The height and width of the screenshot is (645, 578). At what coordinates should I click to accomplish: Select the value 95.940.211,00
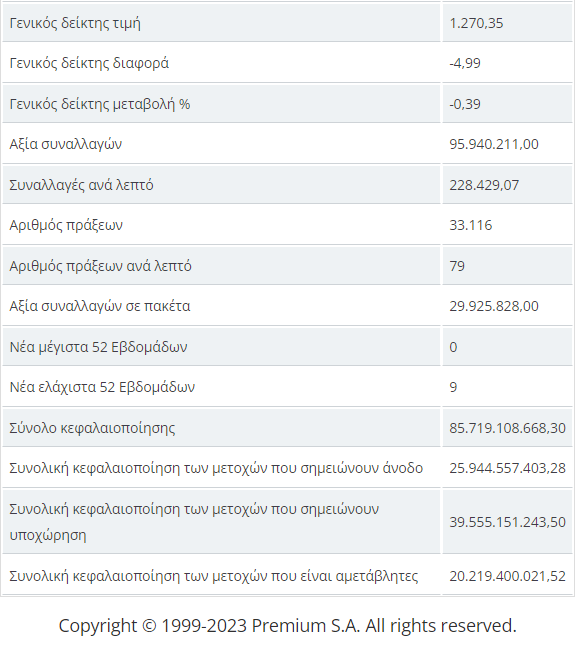pyautogui.click(x=494, y=144)
